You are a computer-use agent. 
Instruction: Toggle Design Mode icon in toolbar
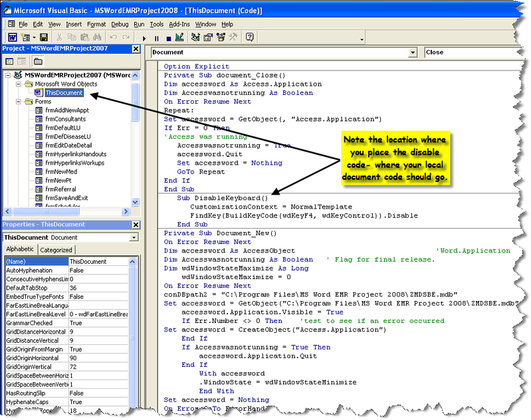tap(179, 38)
